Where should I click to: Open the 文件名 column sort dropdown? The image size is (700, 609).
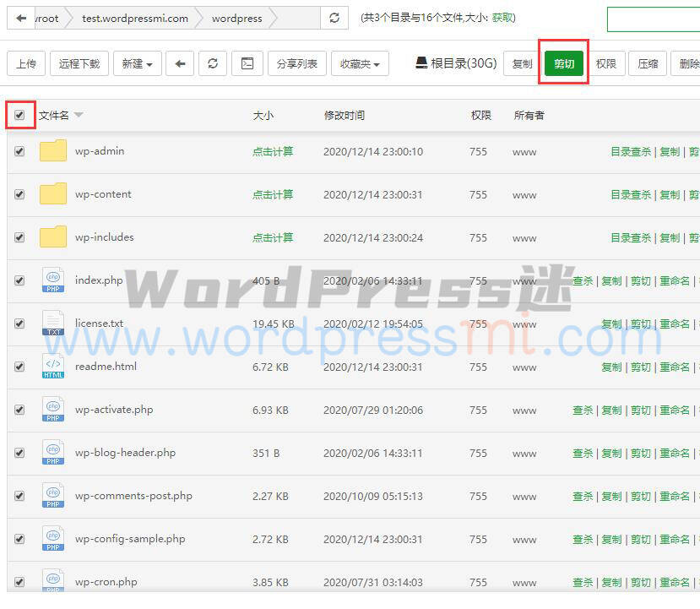point(78,115)
